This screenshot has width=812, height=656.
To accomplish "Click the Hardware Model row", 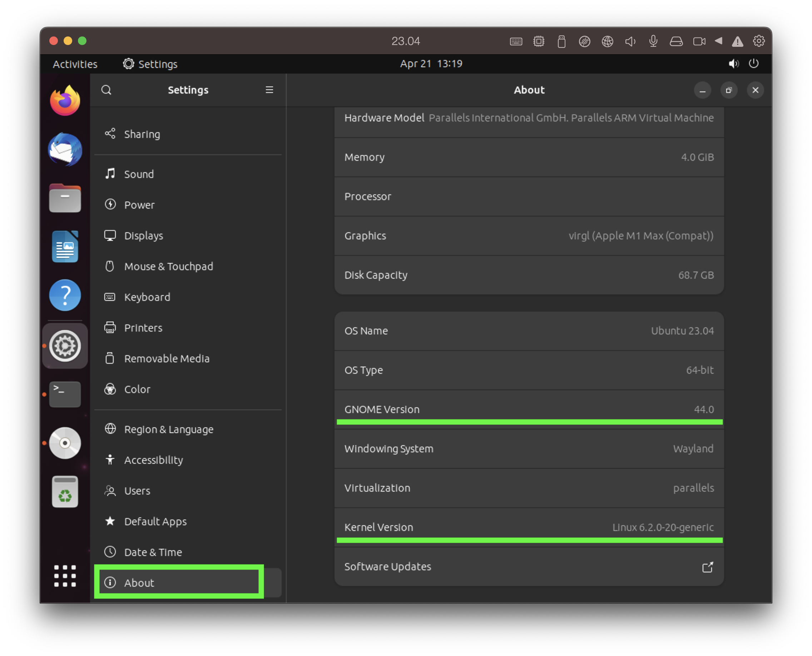I will tap(529, 122).
